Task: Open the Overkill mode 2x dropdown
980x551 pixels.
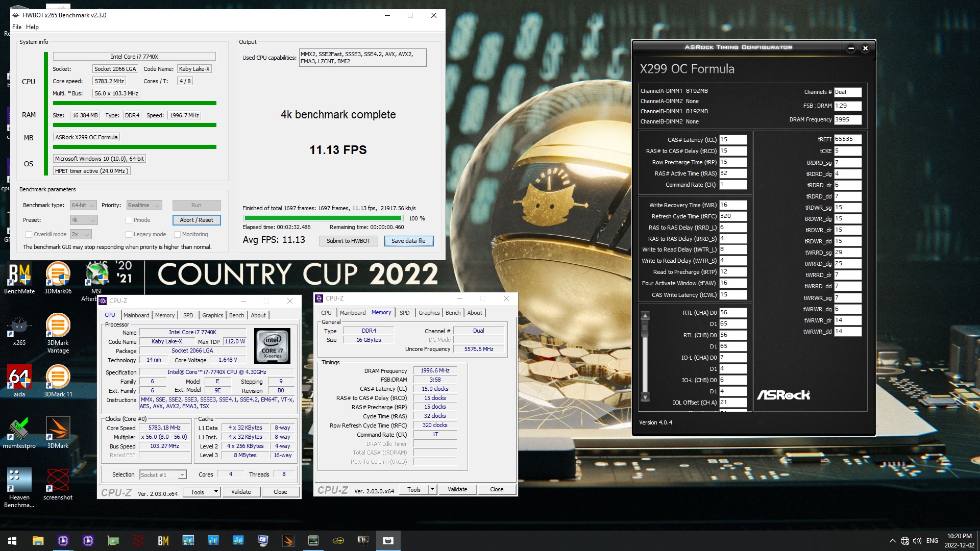Action: click(81, 234)
